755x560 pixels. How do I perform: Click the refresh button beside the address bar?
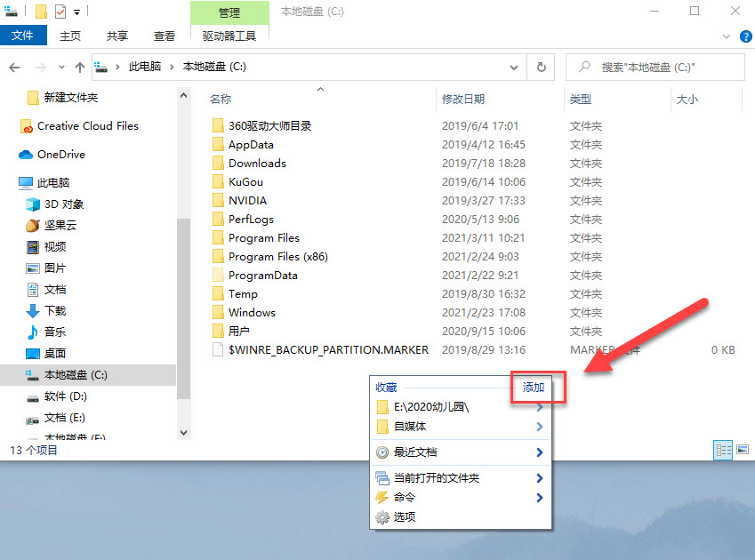tap(541, 67)
